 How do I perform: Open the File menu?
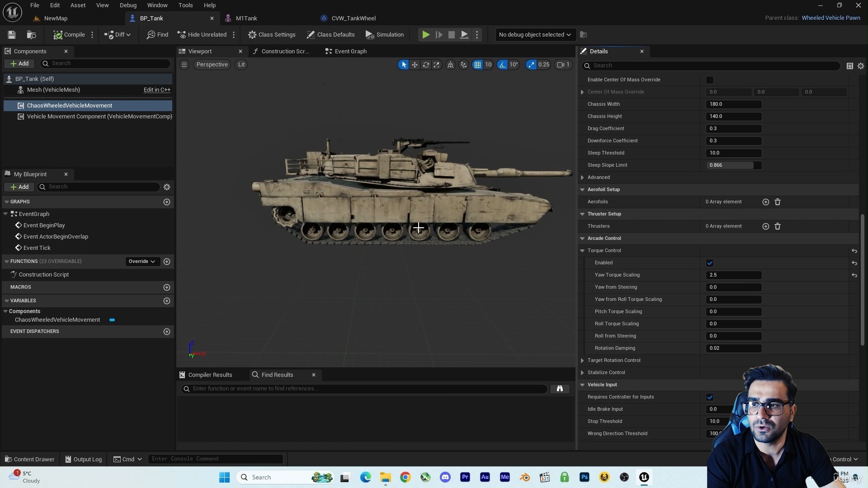35,5
